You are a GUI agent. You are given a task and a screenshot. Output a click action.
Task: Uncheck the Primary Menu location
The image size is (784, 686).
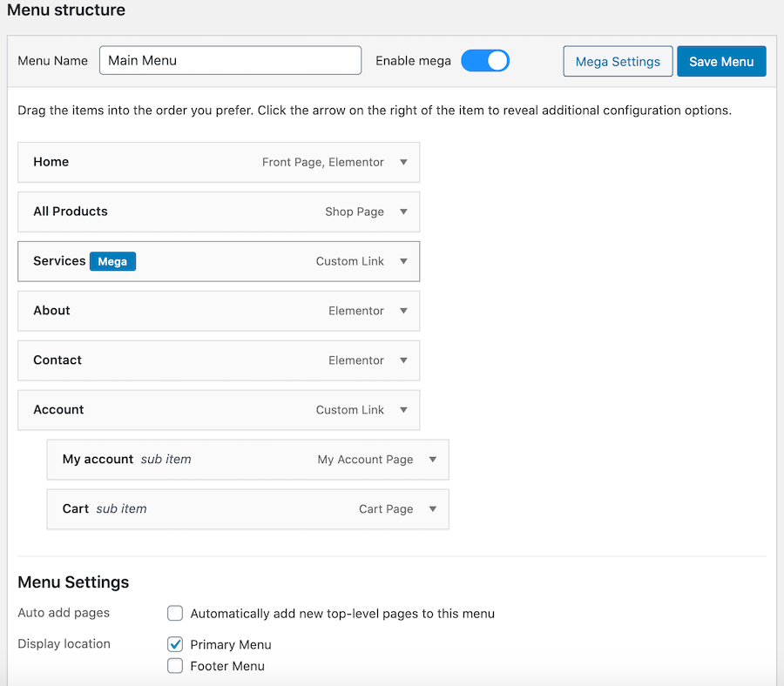pyautogui.click(x=175, y=645)
